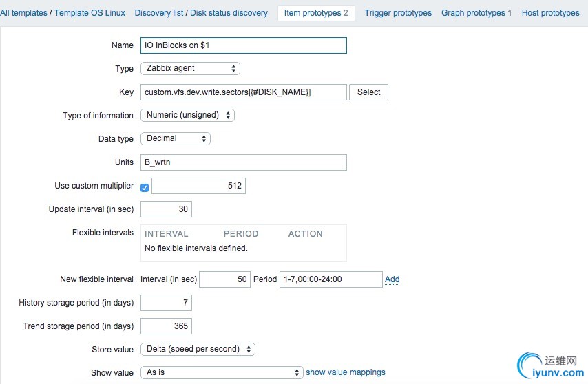Open the Host prototypes tab
Screen dimensions: 588x384
pyautogui.click(x=550, y=13)
